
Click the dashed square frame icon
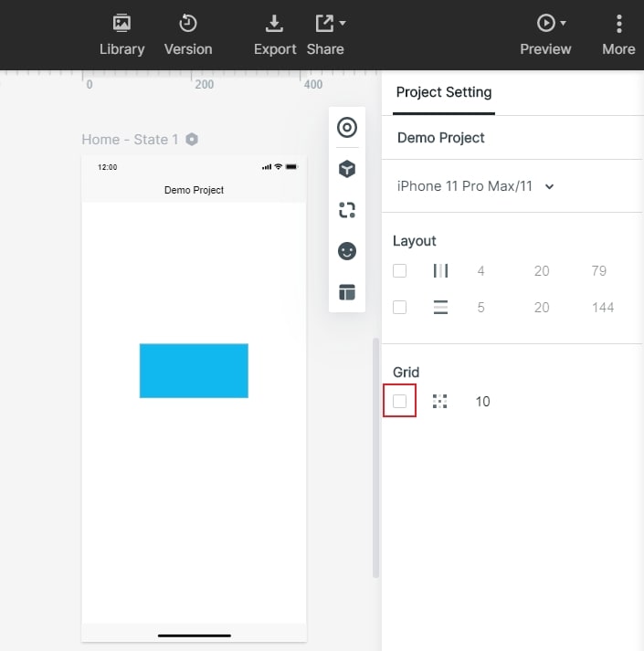347,210
